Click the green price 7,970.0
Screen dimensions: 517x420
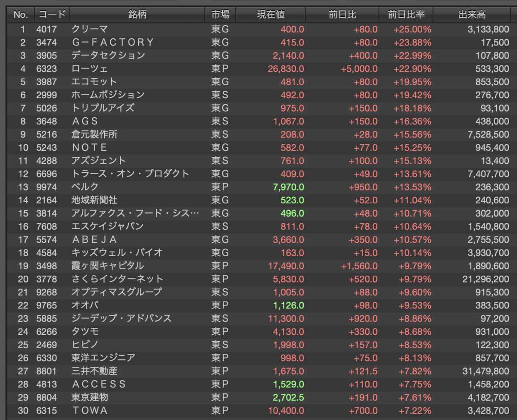tap(288, 187)
